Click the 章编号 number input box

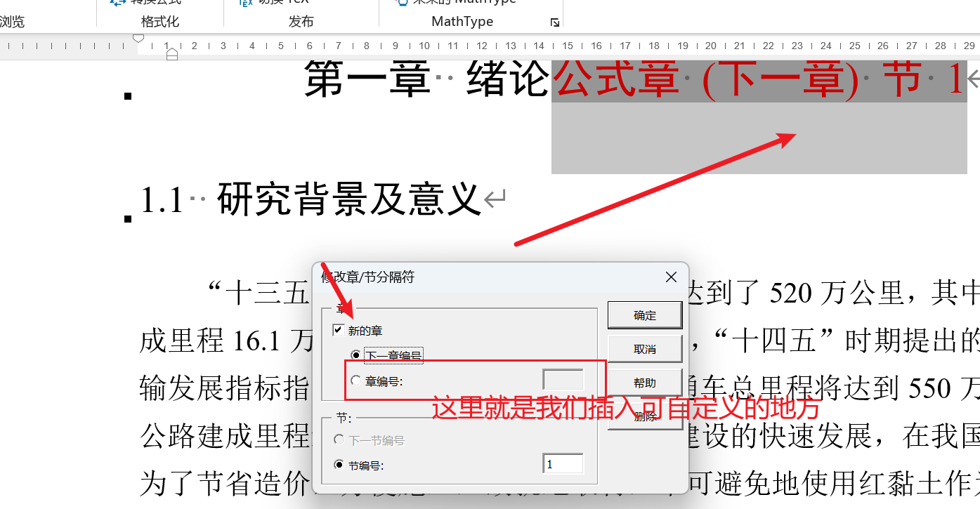pyautogui.click(x=563, y=380)
